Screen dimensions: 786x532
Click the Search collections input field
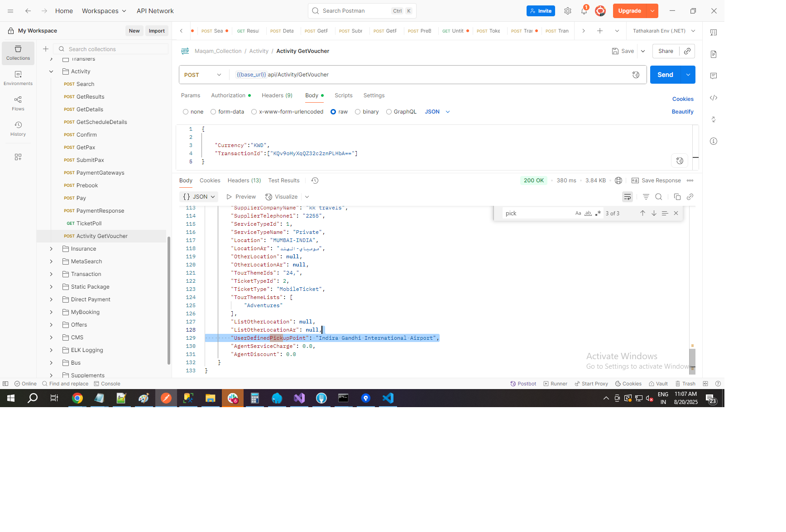115,49
